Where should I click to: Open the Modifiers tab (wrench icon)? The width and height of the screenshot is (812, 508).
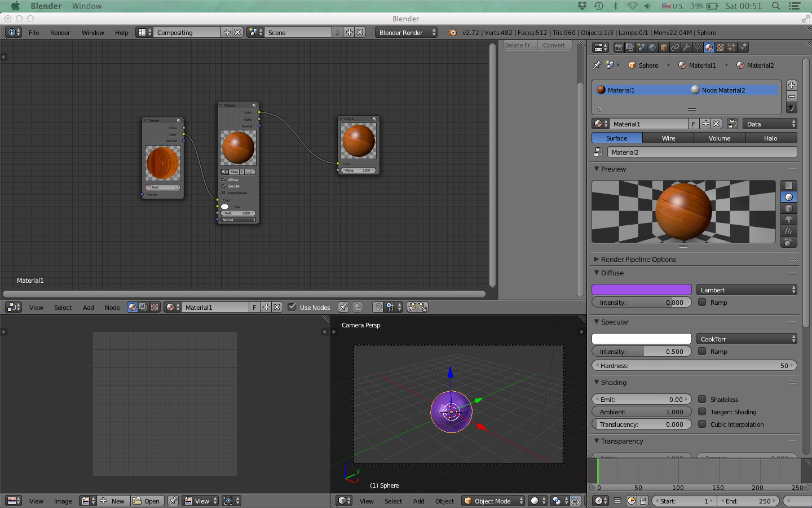click(686, 47)
